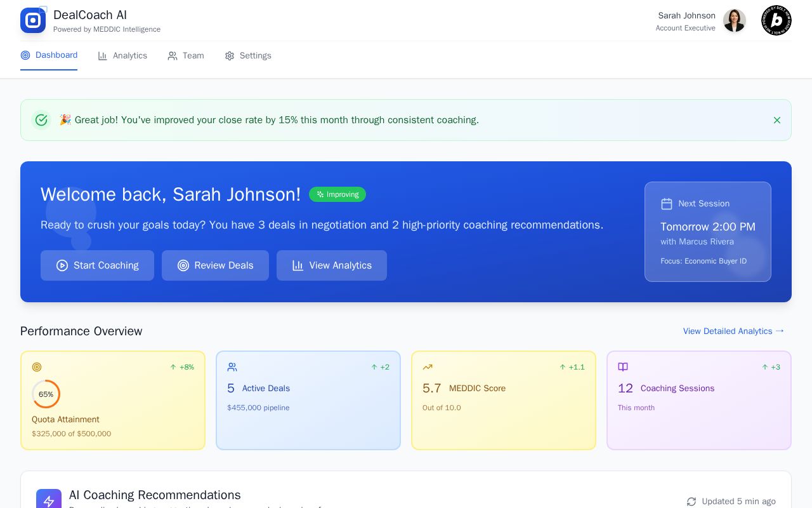Click the +2 trend indicator

pos(380,367)
